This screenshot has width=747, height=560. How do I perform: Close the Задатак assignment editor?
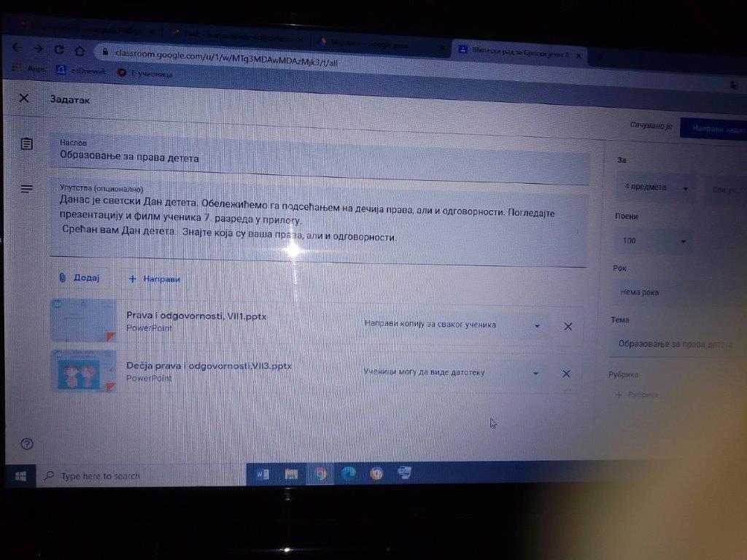click(24, 98)
